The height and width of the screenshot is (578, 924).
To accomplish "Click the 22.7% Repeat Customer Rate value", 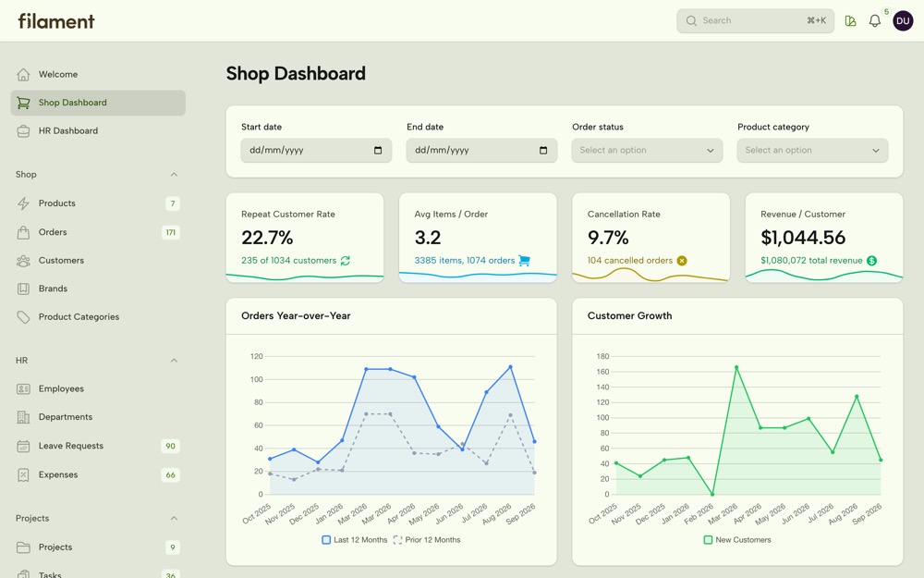I will pyautogui.click(x=267, y=238).
